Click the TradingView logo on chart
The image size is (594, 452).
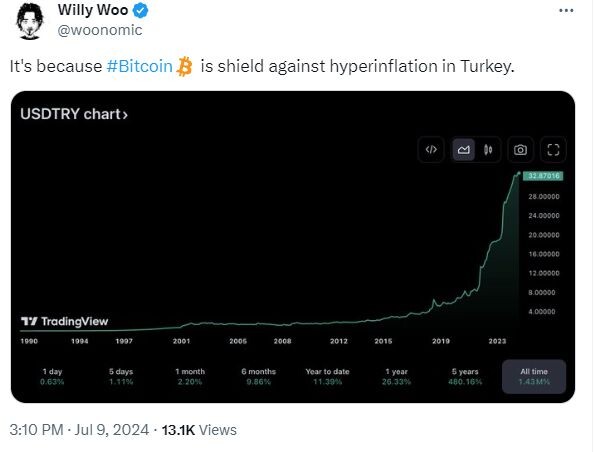64,322
